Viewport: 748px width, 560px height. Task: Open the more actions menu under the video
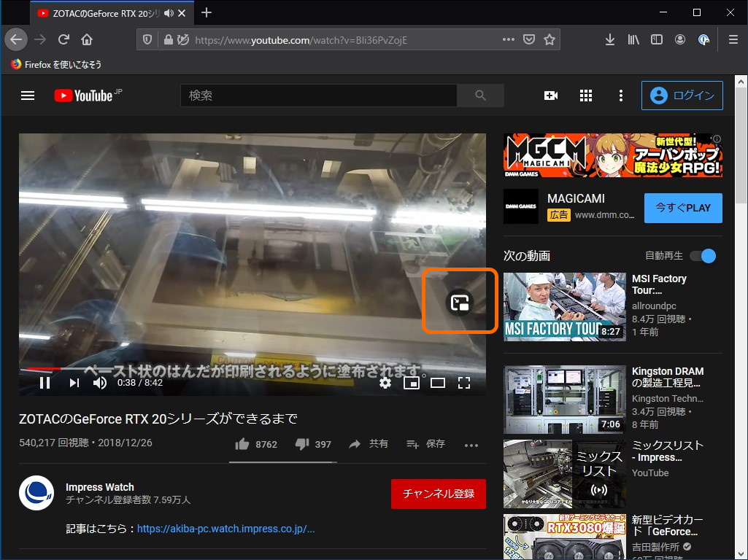[471, 445]
